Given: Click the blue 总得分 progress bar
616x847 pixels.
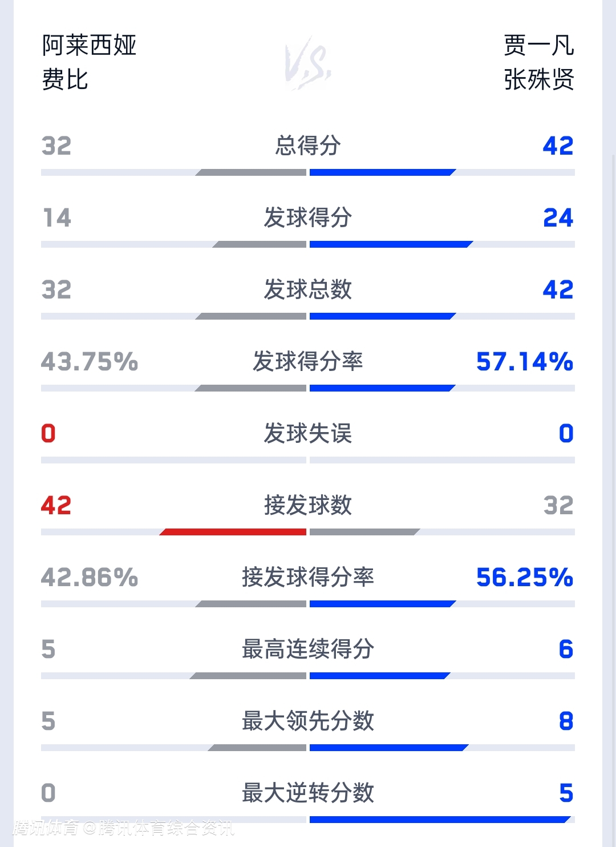Looking at the screenshot, I should pyautogui.click(x=383, y=172).
